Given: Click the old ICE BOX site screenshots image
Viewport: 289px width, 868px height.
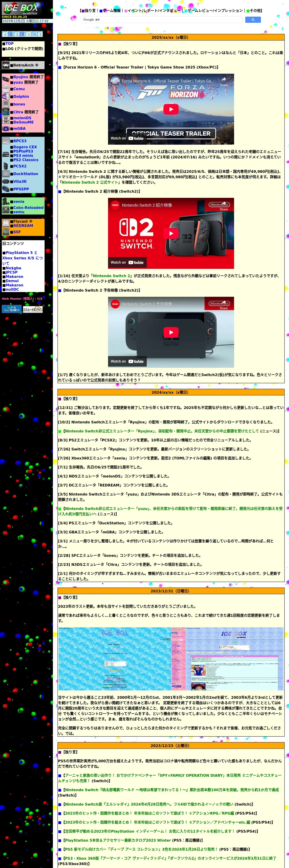Looking at the screenshot, I should 171,659.
